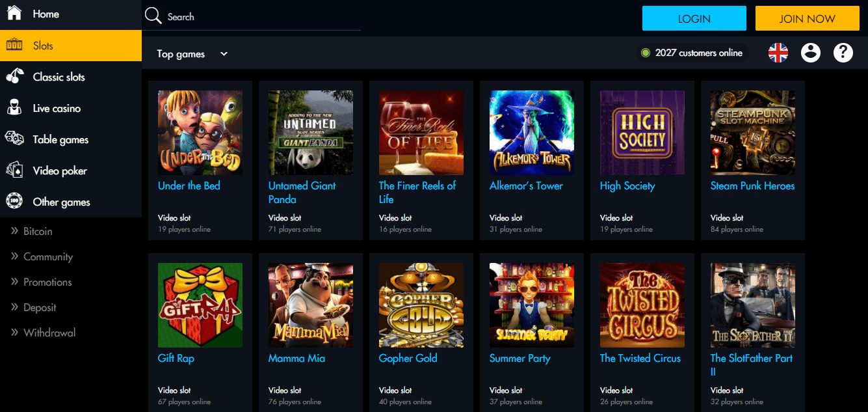
Task: Click the casino chip Other games icon
Action: 14,202
